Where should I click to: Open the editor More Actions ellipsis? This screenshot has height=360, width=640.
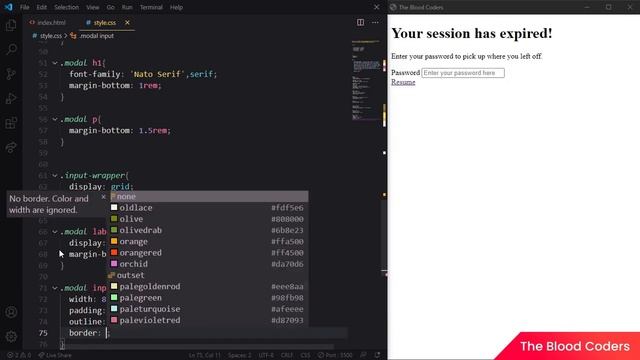point(375,22)
